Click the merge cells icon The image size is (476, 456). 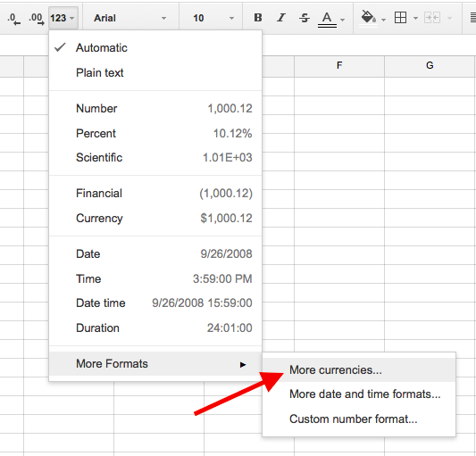pyautogui.click(x=432, y=18)
